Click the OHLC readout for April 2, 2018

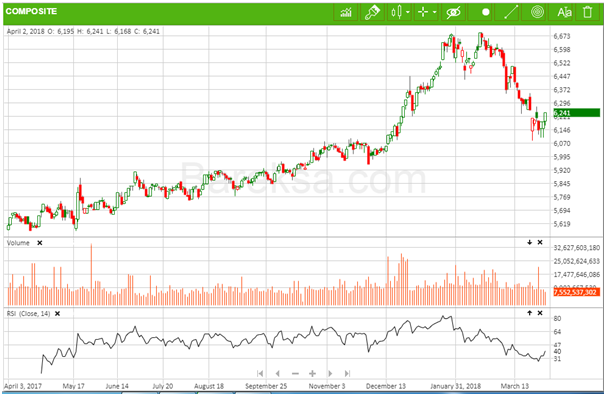coord(83,31)
